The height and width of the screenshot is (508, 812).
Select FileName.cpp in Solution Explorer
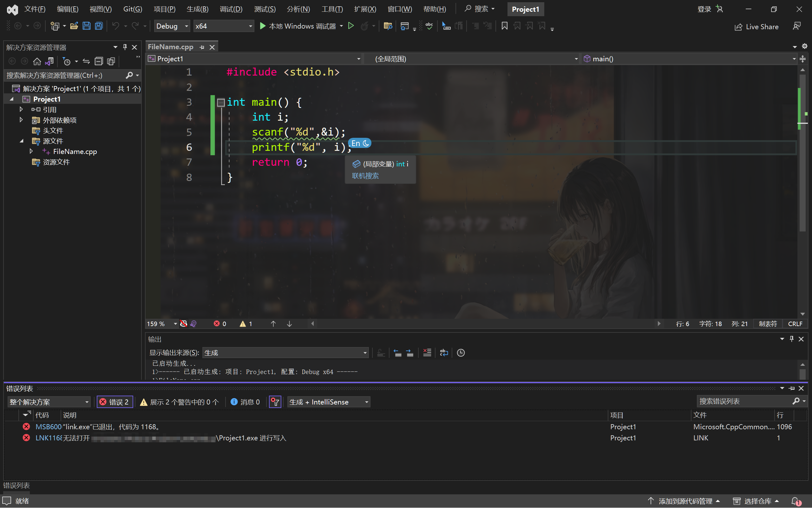click(x=75, y=151)
